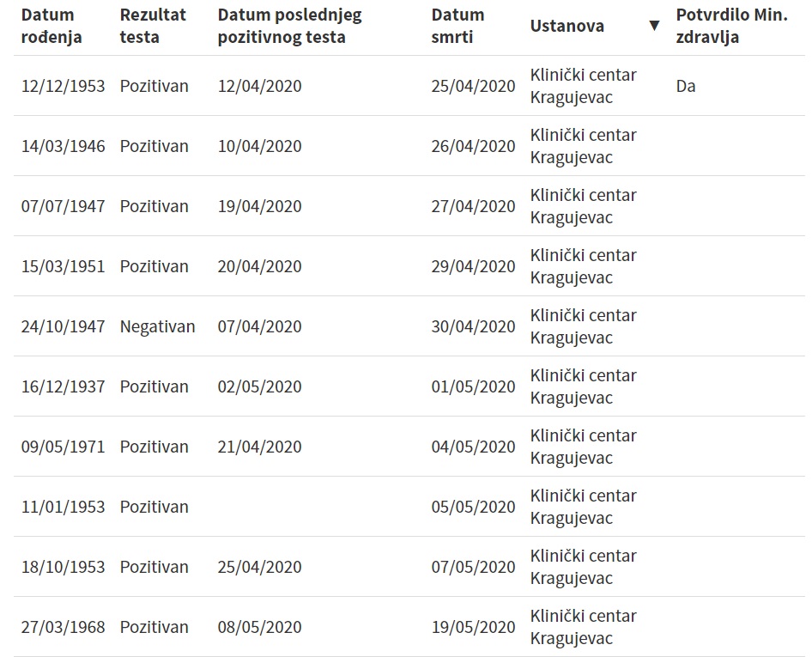
Task: Click last positive test date 02/05/2020
Action: pos(260,386)
